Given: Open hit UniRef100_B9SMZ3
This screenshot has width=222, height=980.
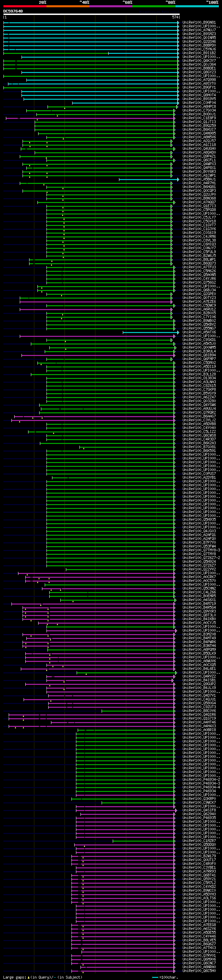Looking at the screenshot, I should [199, 34].
